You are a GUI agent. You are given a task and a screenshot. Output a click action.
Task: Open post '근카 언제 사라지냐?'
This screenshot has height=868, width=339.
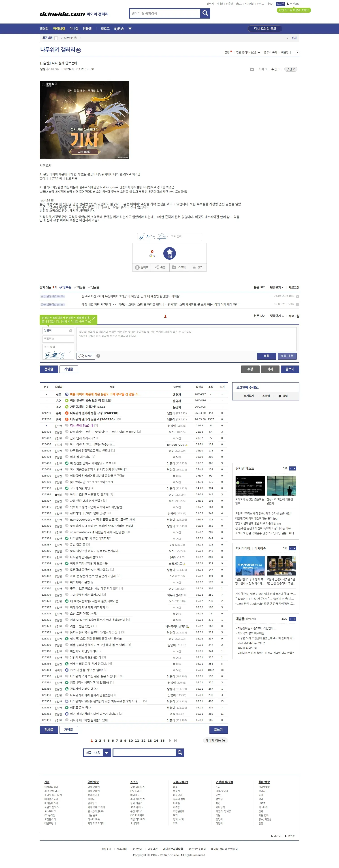click(83, 438)
